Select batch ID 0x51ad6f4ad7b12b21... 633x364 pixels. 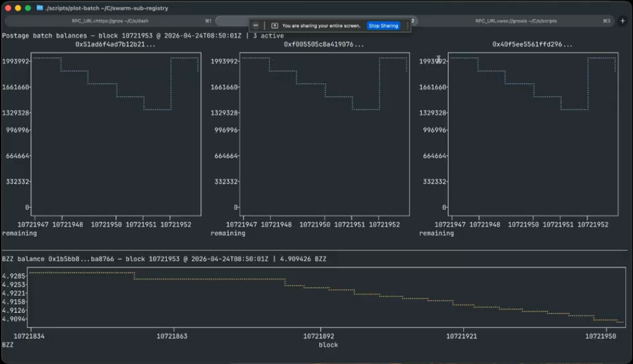[x=116, y=44]
